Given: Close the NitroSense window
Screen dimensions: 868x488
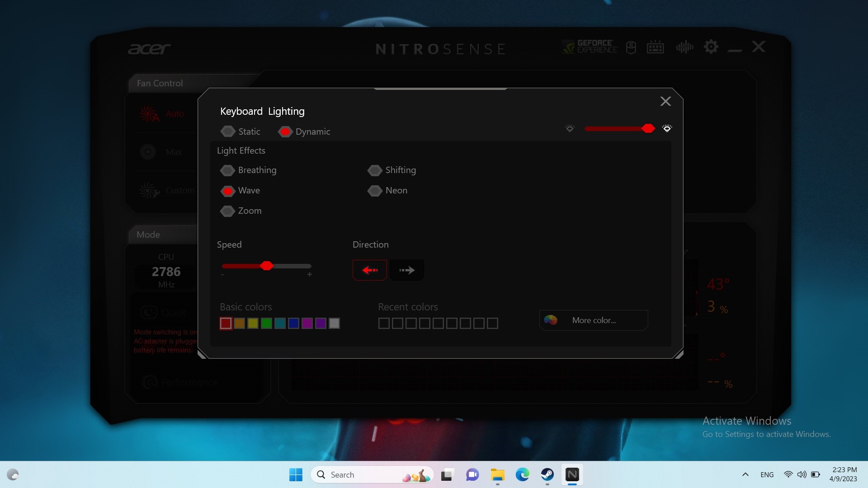Looking at the screenshot, I should 759,47.
